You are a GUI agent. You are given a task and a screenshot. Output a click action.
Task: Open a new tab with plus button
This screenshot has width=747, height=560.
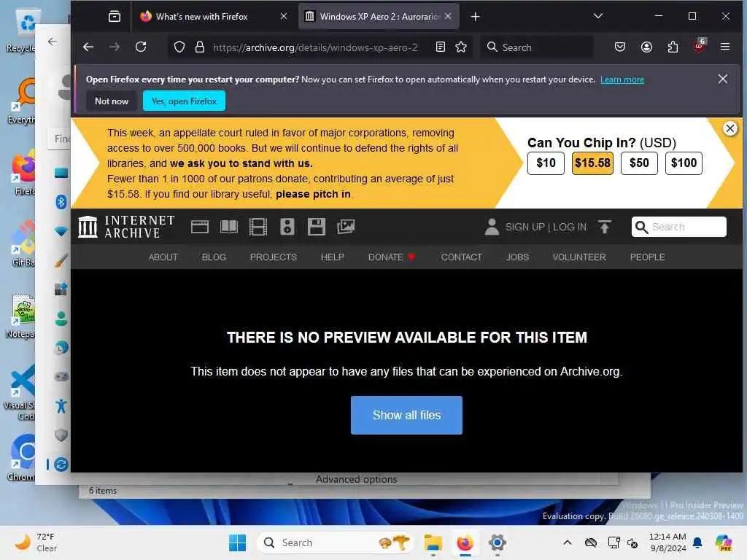[x=475, y=17]
